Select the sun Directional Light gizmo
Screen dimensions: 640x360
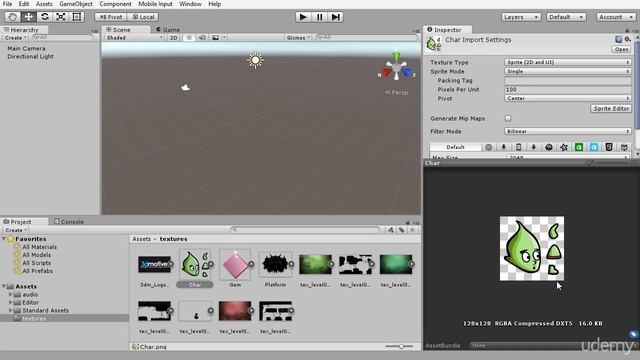[x=256, y=60]
